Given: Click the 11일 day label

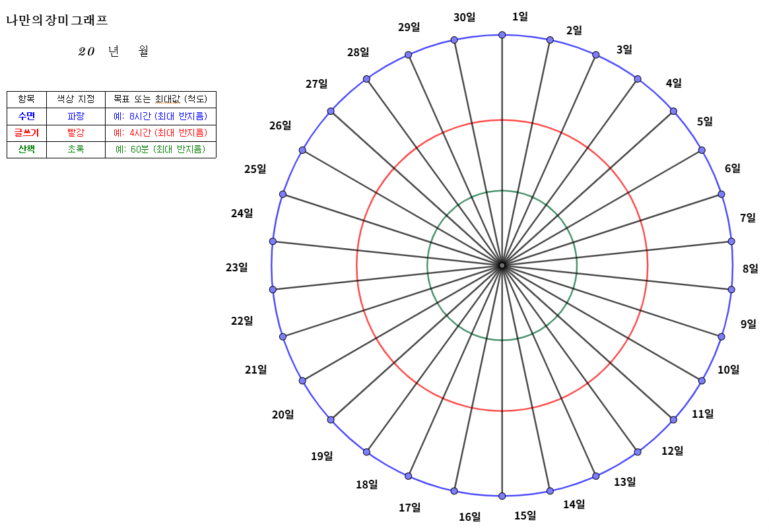Looking at the screenshot, I should 702,415.
